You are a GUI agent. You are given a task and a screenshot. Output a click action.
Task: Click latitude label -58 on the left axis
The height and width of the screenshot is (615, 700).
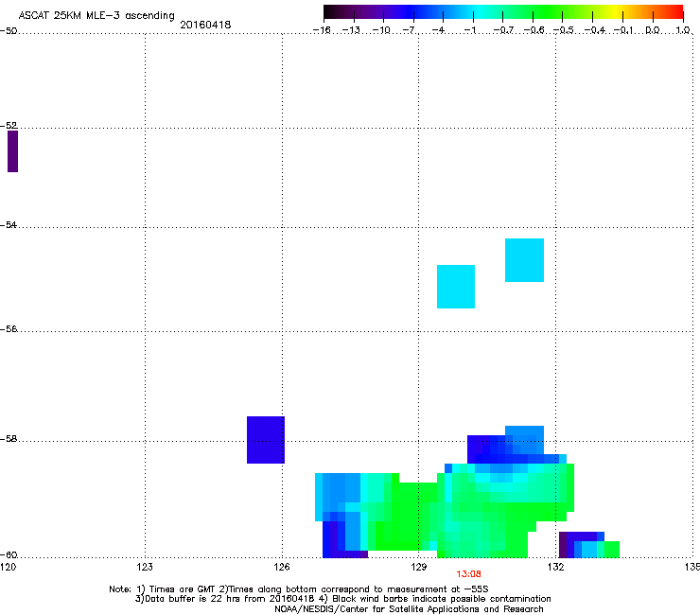(9, 439)
